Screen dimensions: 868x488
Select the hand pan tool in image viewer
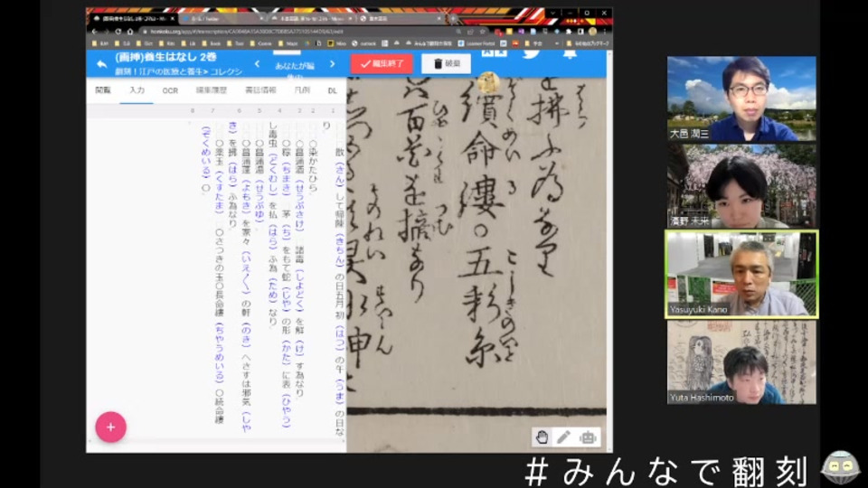pos(542,437)
